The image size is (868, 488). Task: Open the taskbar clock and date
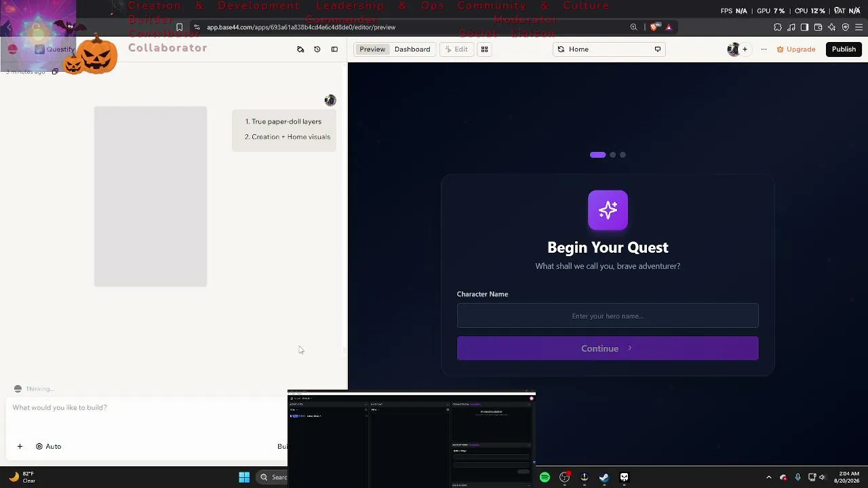(848, 477)
